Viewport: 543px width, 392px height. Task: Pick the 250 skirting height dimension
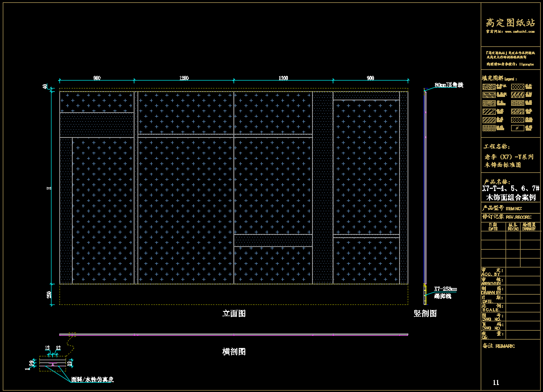tap(49, 295)
